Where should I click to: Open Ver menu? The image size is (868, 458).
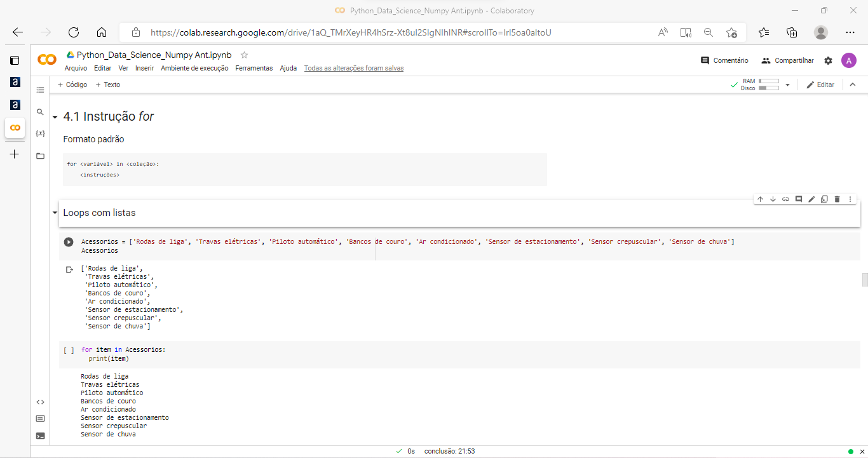tap(123, 68)
